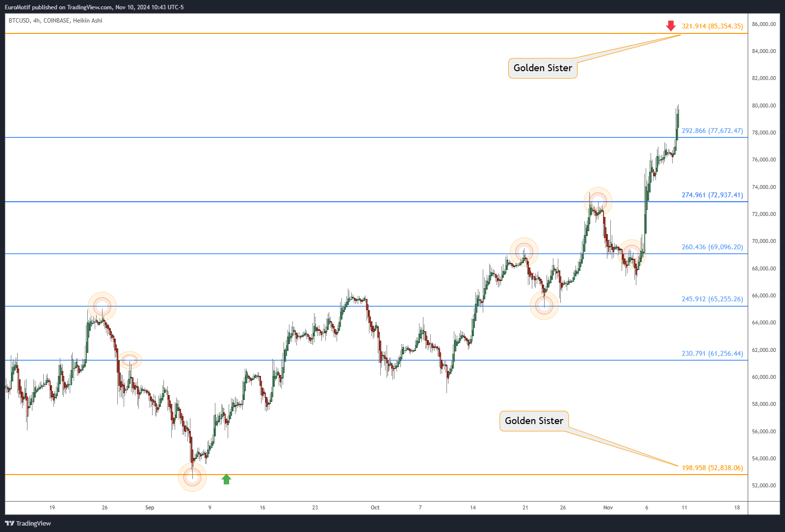Click the circle marker at Oct 21 high
Image resolution: width=785 pixels, height=532 pixels.
pyautogui.click(x=524, y=251)
